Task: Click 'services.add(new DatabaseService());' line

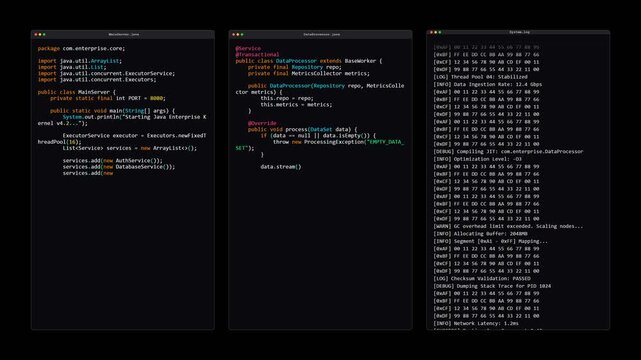Action: (x=119, y=167)
